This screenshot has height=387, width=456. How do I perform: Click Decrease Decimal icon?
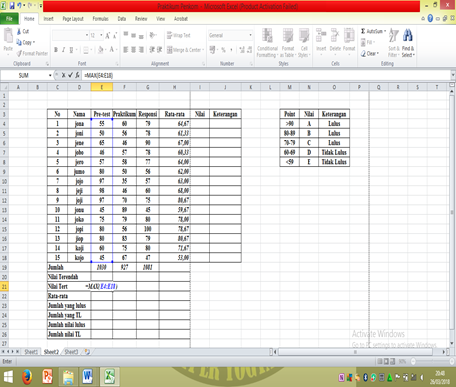point(250,50)
